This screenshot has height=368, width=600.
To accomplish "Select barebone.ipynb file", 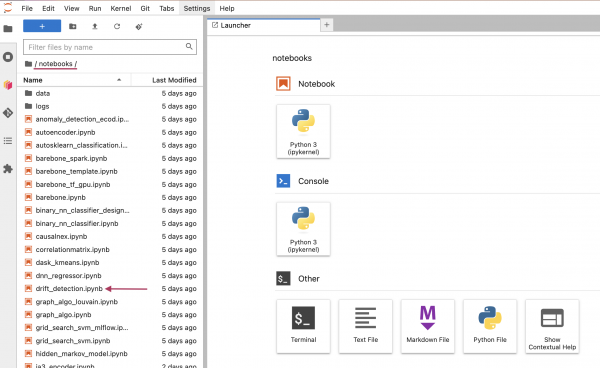I will (110, 197).
